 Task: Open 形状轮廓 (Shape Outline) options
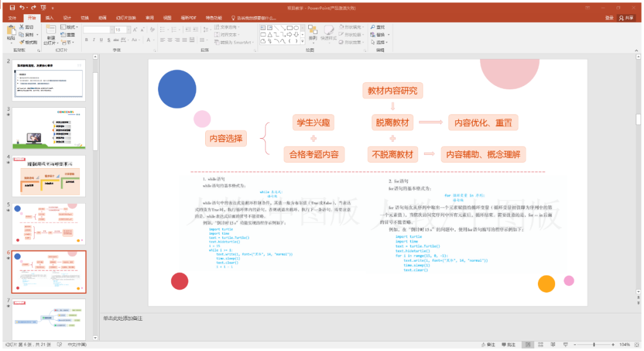pyautogui.click(x=352, y=35)
